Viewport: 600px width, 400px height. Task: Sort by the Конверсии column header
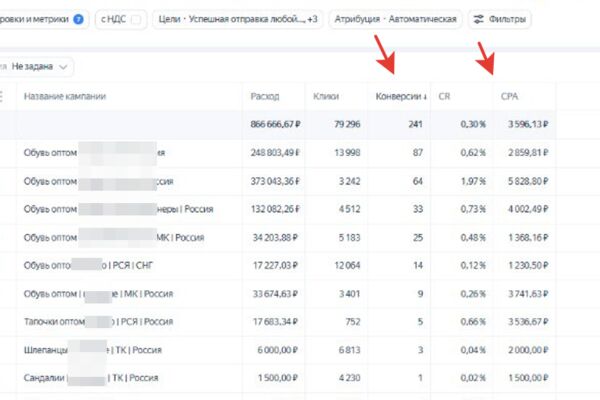(401, 96)
